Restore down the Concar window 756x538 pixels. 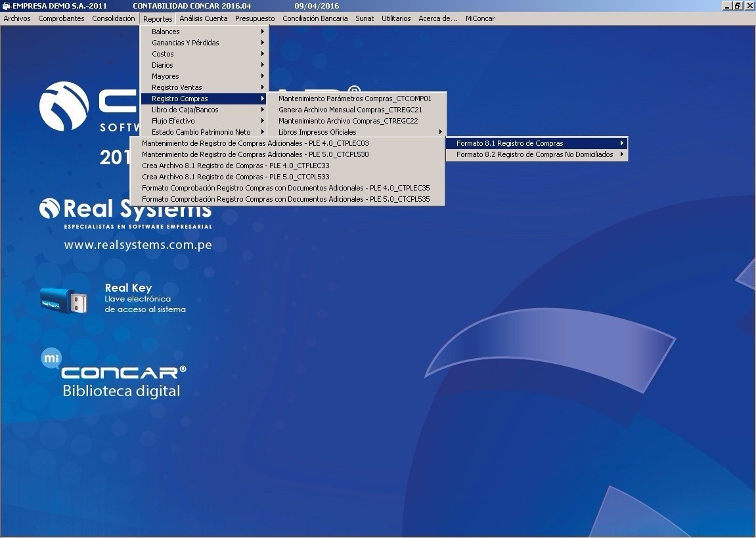click(738, 6)
